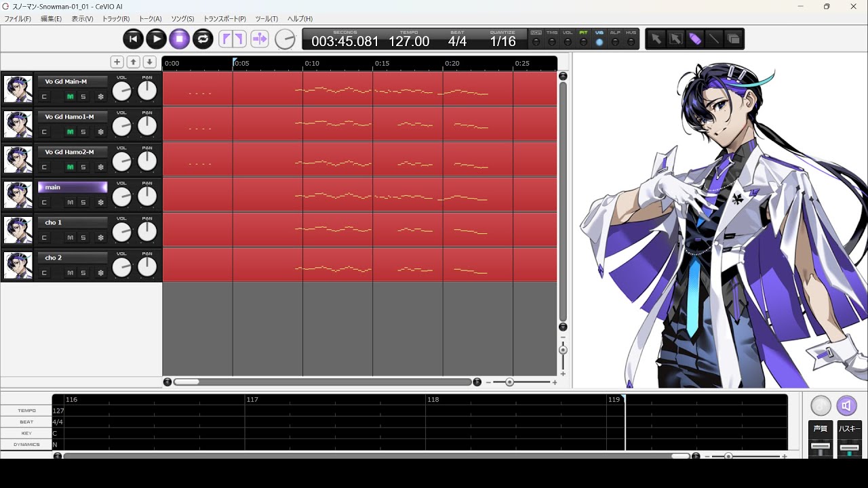Image resolution: width=868 pixels, height=488 pixels.
Task: Open the トランスポート(P) menu
Action: pos(224,19)
